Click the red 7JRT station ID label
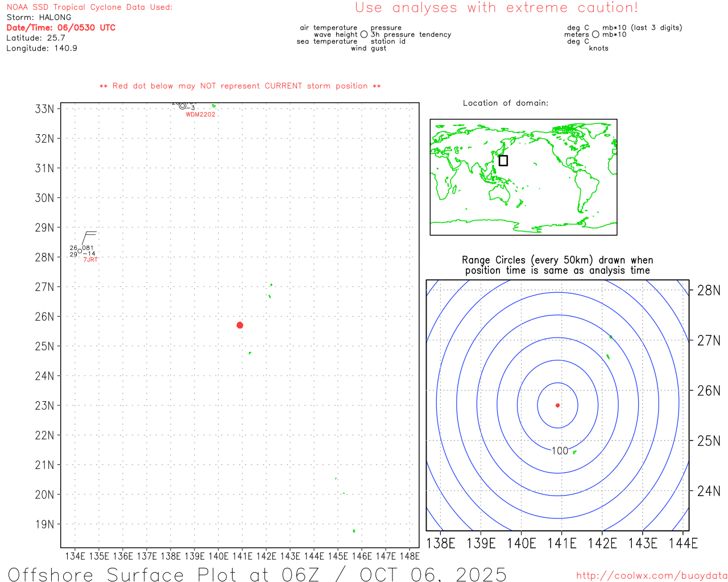728x582 pixels. (x=90, y=260)
